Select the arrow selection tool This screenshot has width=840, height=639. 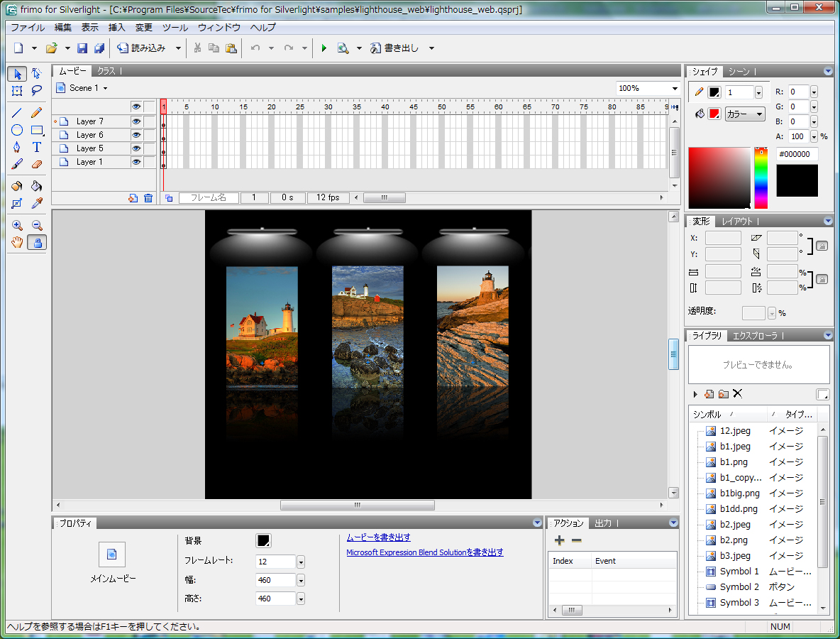tap(17, 73)
